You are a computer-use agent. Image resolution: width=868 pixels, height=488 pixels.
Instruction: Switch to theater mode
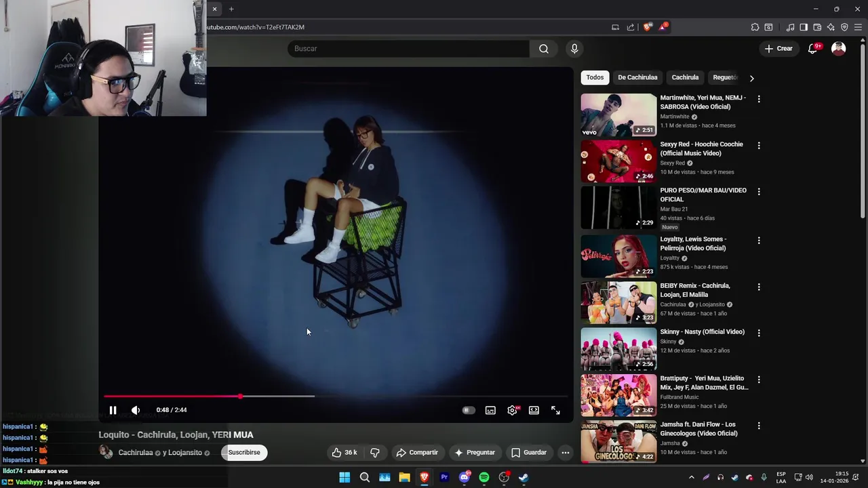534,410
